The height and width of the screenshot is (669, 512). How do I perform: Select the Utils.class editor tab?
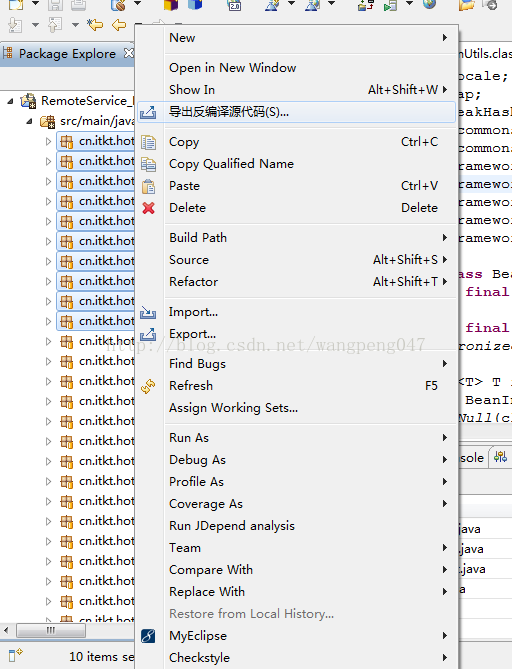[x=486, y=54]
